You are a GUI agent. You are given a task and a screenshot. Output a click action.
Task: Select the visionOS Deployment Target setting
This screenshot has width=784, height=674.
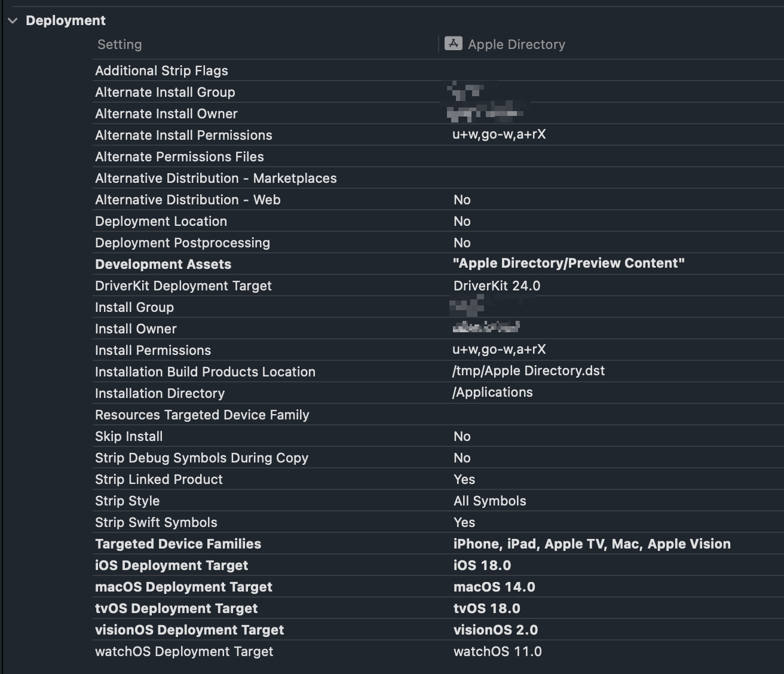[189, 630]
